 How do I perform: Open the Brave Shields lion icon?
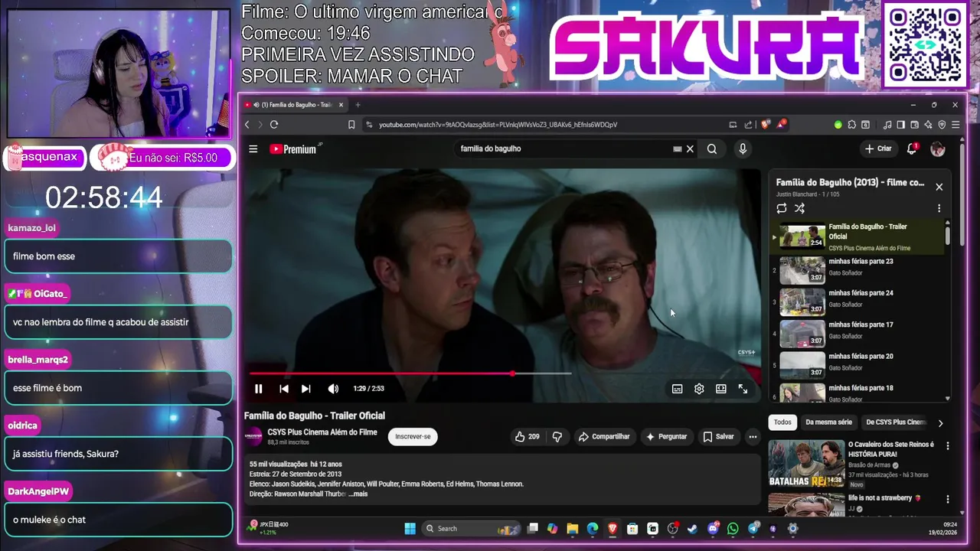(765, 124)
